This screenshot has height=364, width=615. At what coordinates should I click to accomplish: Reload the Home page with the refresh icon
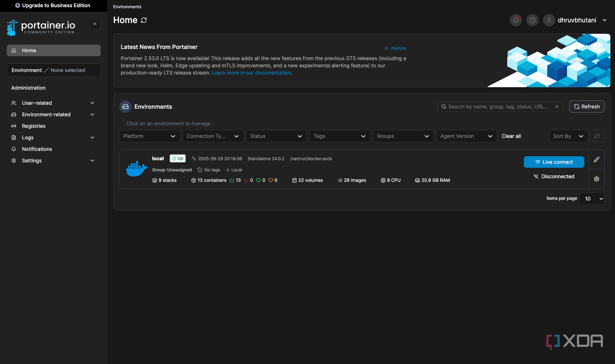pos(144,20)
